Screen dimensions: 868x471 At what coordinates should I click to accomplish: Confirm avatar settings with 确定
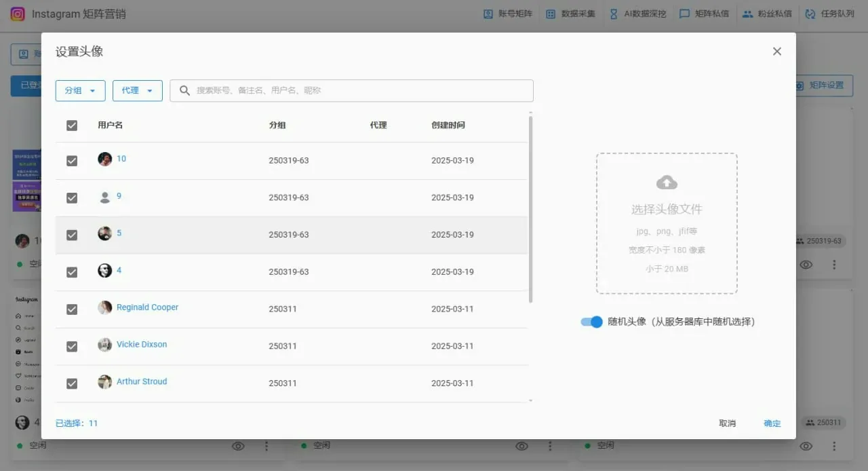click(x=771, y=423)
